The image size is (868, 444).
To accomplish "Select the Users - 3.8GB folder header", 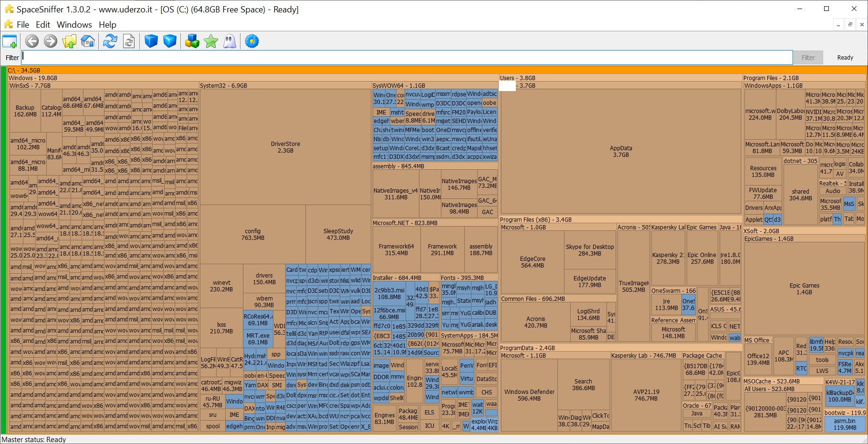I will click(x=620, y=78).
